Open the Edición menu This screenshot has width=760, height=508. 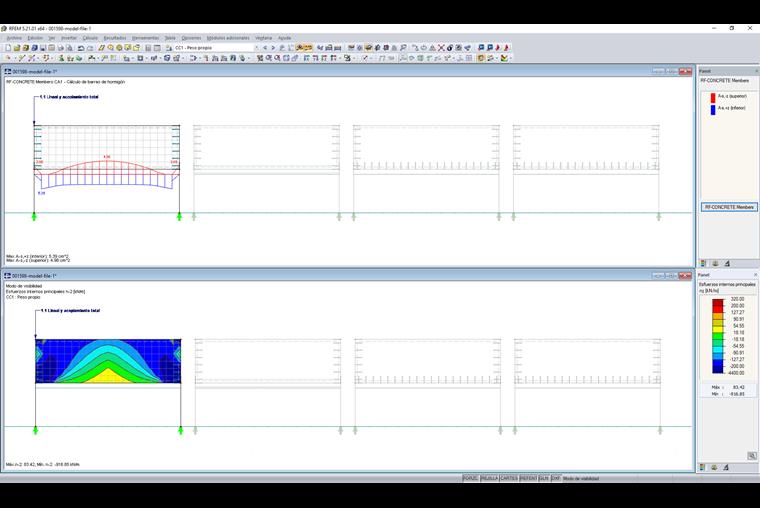click(35, 38)
